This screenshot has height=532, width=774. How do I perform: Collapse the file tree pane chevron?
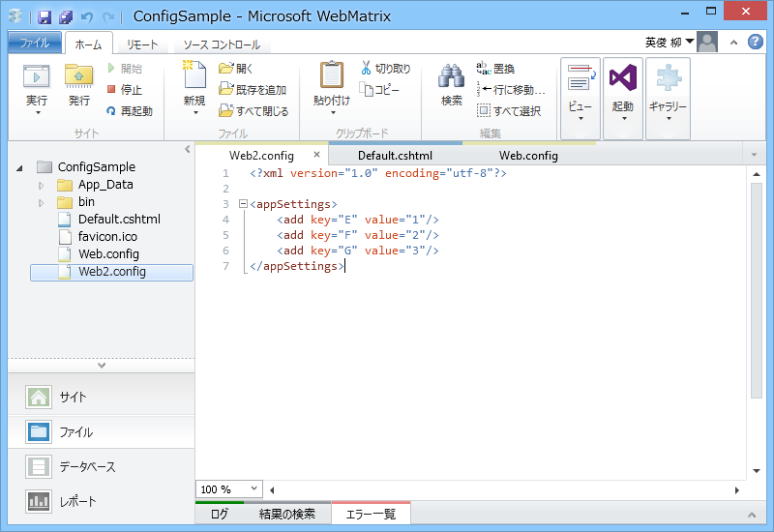(x=188, y=149)
